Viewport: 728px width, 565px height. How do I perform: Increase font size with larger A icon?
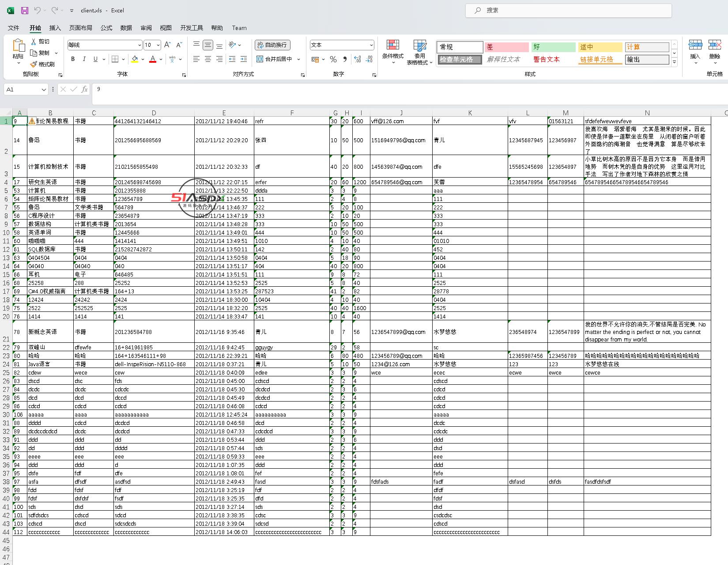coord(167,45)
